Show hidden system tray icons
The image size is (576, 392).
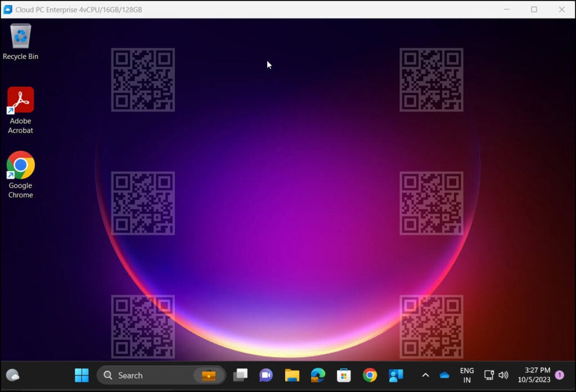tap(425, 375)
